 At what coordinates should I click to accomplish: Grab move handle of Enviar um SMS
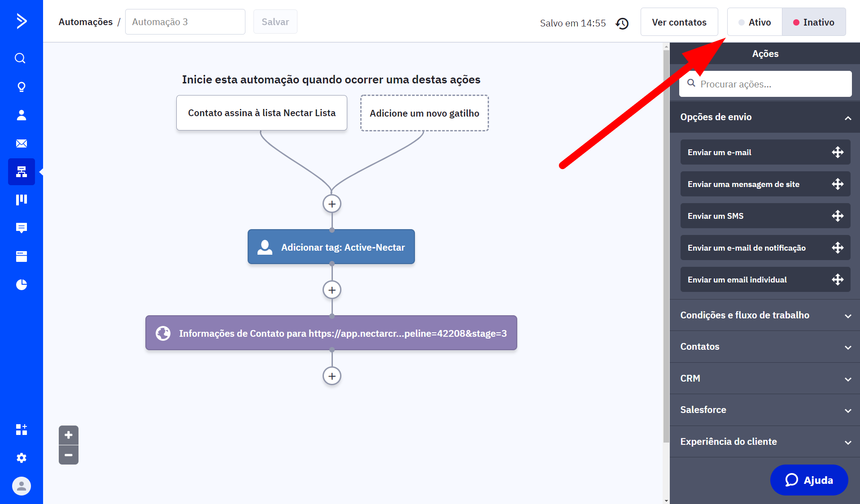click(838, 216)
